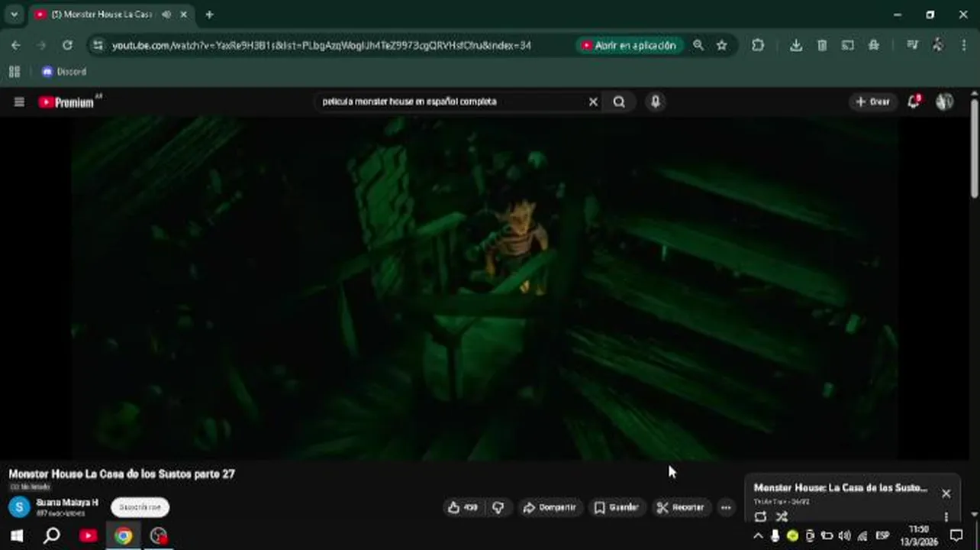View site information icon in address bar

click(98, 46)
